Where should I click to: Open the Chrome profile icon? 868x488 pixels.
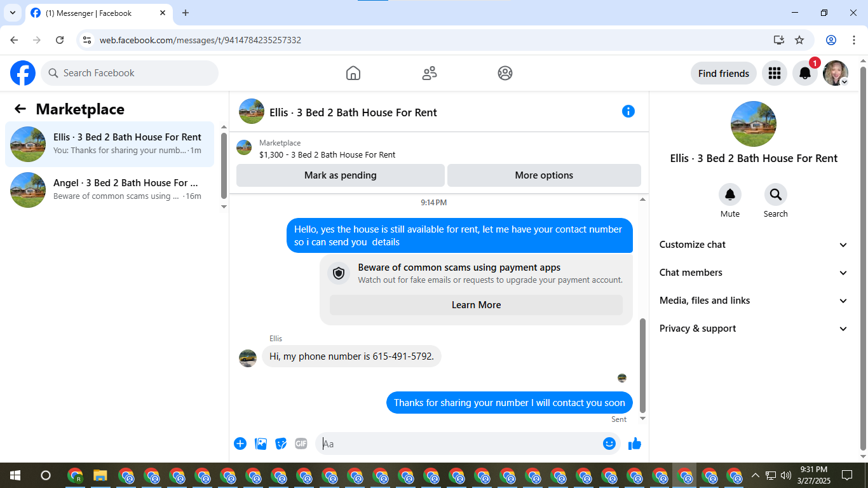click(831, 40)
